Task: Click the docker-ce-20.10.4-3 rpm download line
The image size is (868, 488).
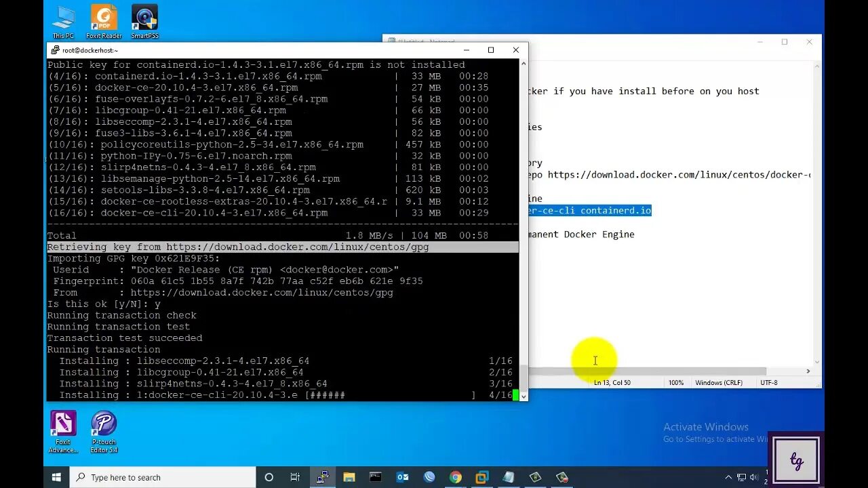Action: pyautogui.click(x=268, y=88)
